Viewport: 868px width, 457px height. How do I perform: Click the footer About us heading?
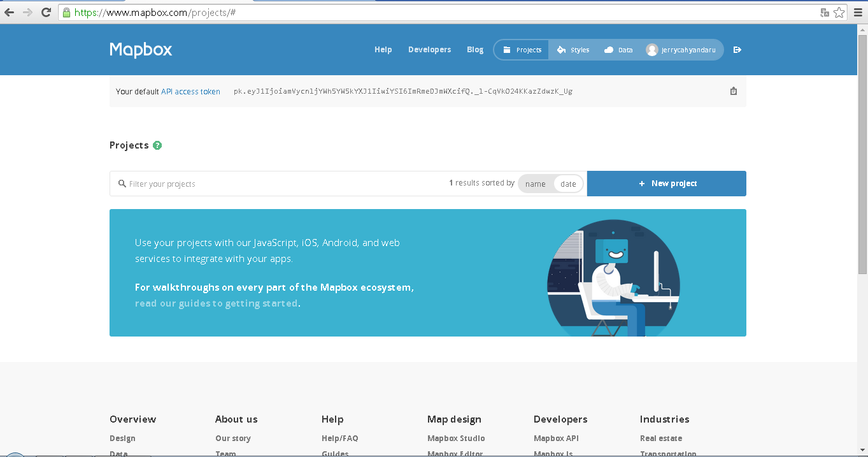click(236, 419)
